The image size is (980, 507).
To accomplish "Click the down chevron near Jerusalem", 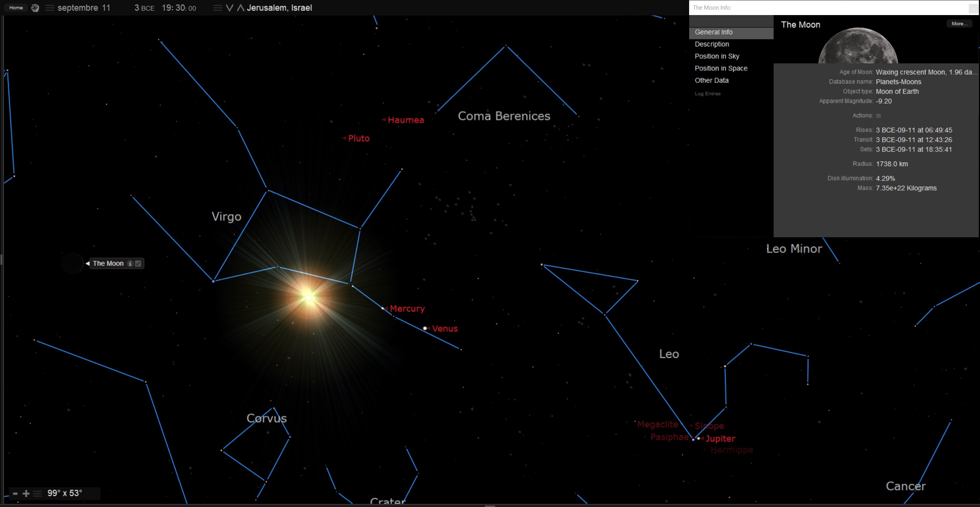I will (229, 8).
